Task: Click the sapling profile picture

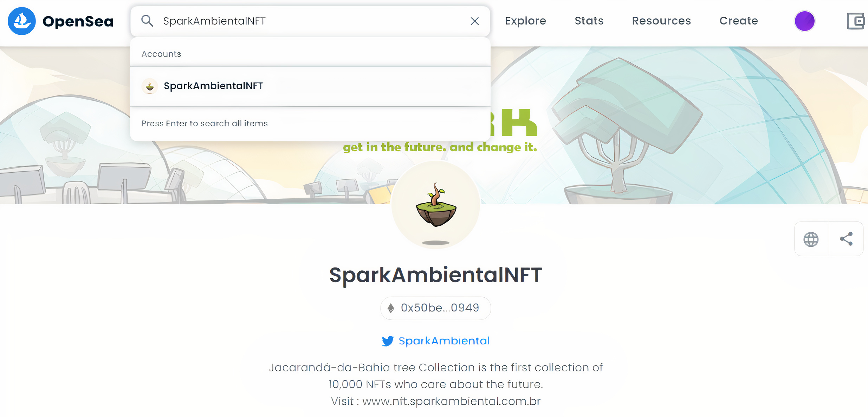Action: click(436, 205)
